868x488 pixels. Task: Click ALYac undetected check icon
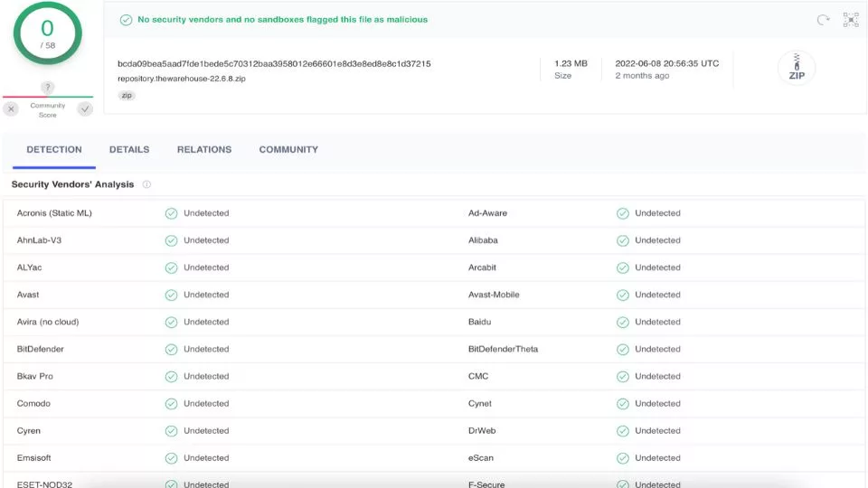171,267
